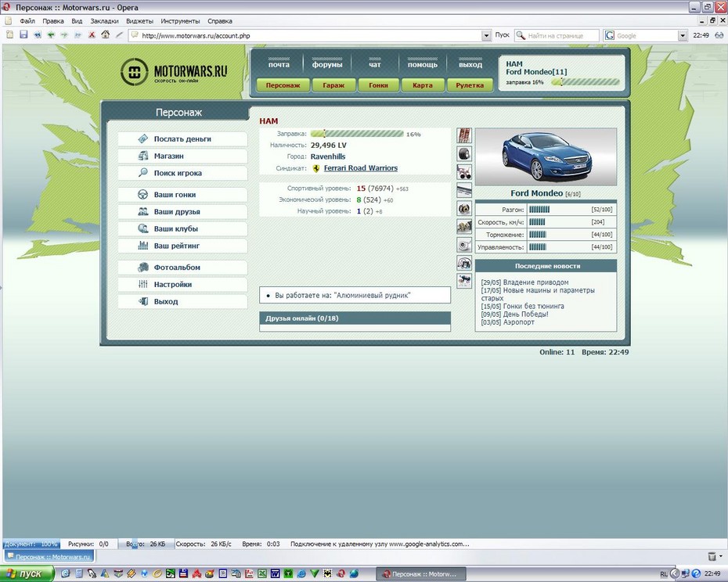This screenshot has width=728, height=582.
Task: Focus the URL address field
Action: coord(310,35)
